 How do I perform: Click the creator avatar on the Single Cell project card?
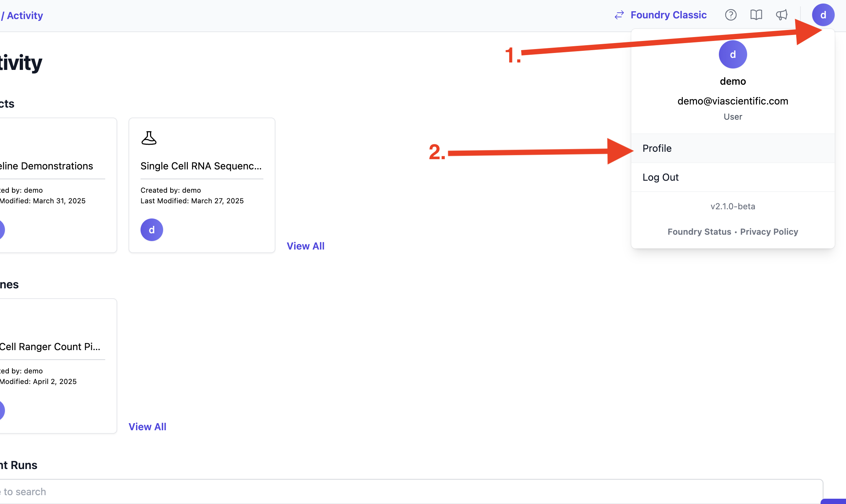pos(151,229)
